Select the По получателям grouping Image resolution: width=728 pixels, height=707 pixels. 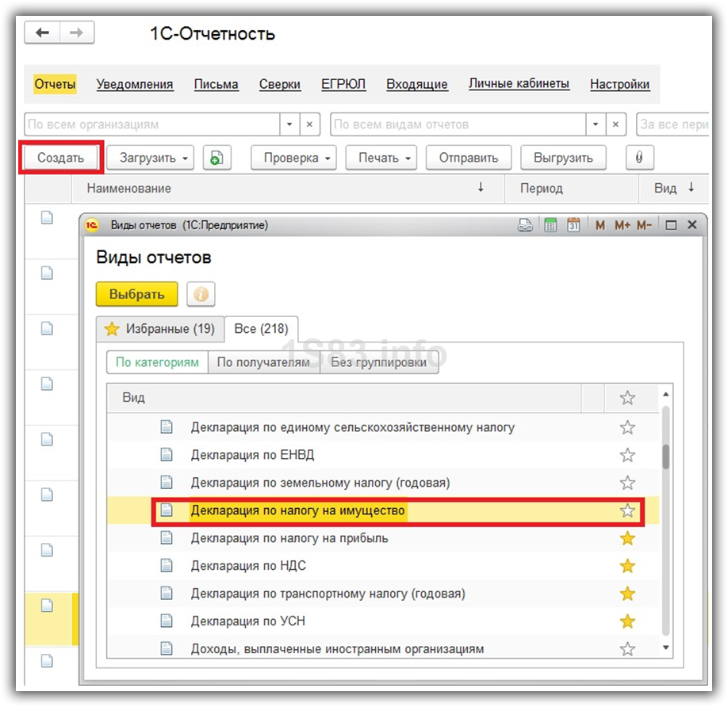tap(264, 362)
